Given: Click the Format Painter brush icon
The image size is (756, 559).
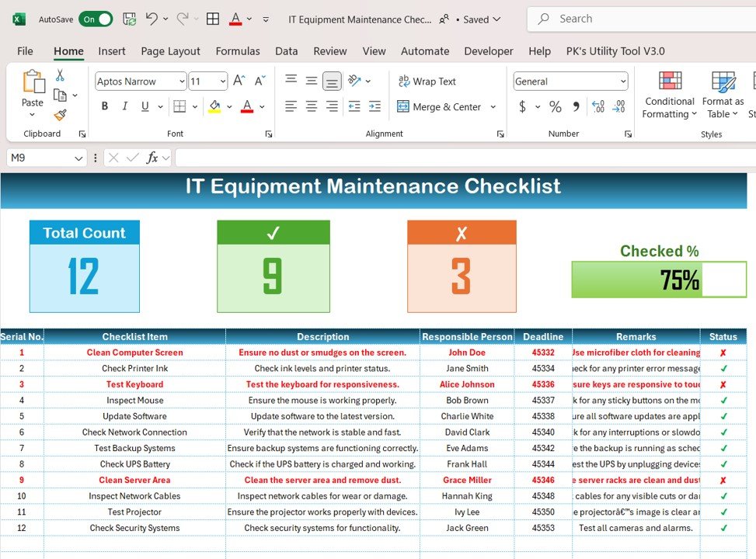Looking at the screenshot, I should click(60, 115).
